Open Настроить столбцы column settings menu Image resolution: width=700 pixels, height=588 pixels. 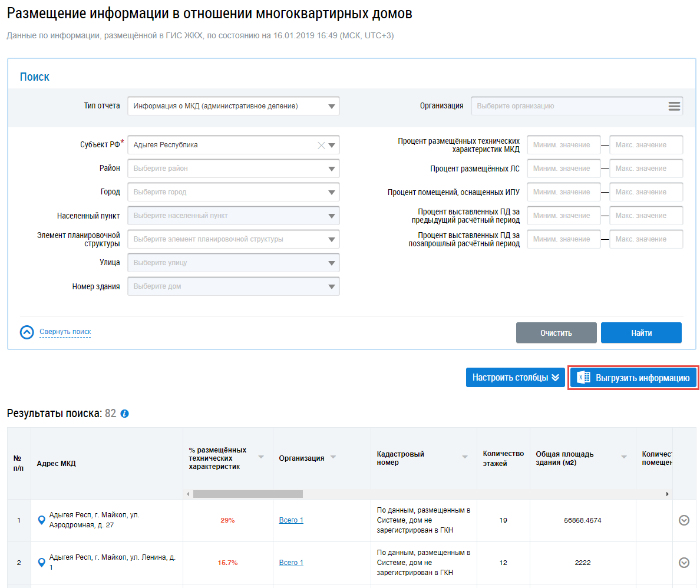click(x=515, y=378)
